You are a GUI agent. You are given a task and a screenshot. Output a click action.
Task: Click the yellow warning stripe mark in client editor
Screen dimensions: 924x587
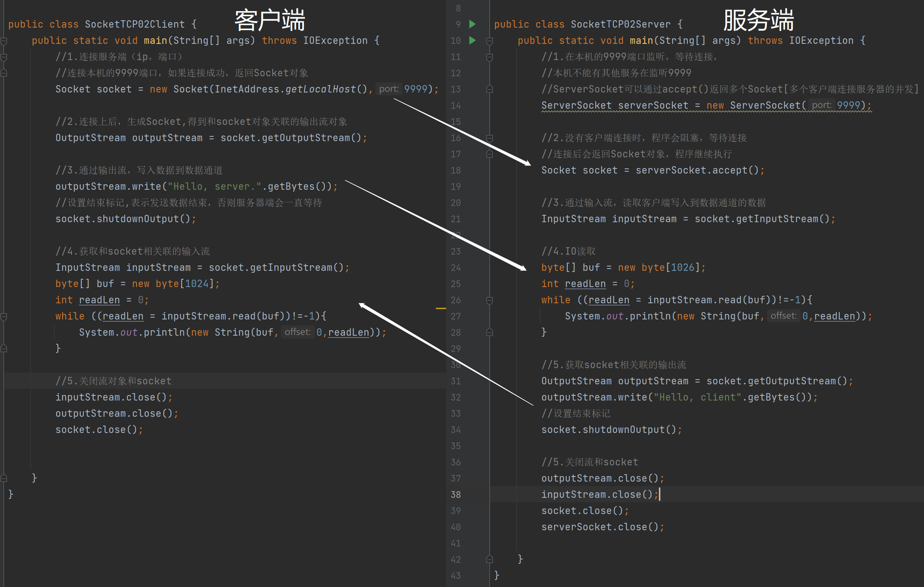point(441,308)
